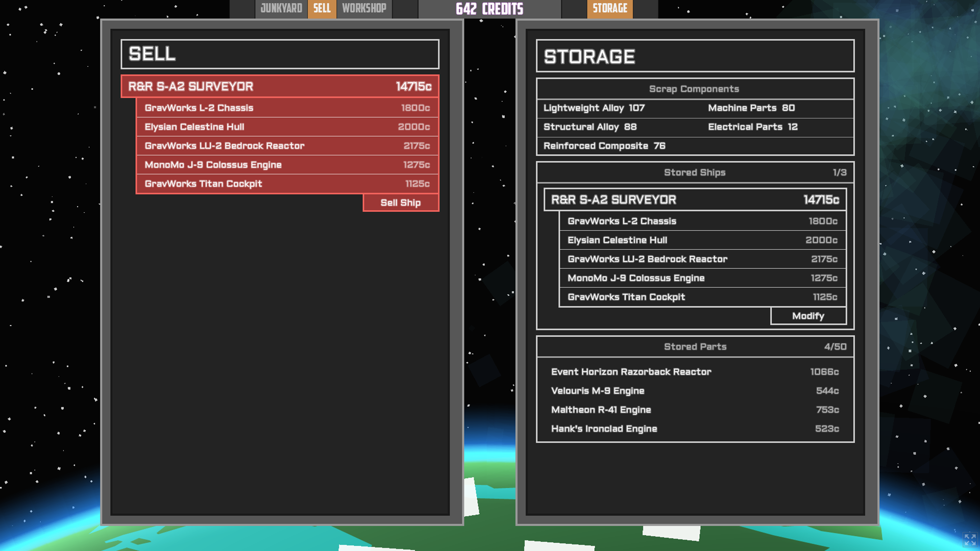Pick Elysian Celestine Hull in Storage panel
Image resolution: width=980 pixels, height=551 pixels.
[x=702, y=240]
